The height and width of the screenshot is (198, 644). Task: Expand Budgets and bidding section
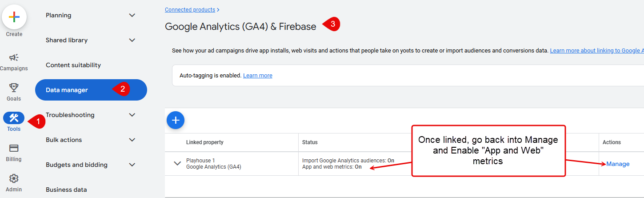pos(132,165)
